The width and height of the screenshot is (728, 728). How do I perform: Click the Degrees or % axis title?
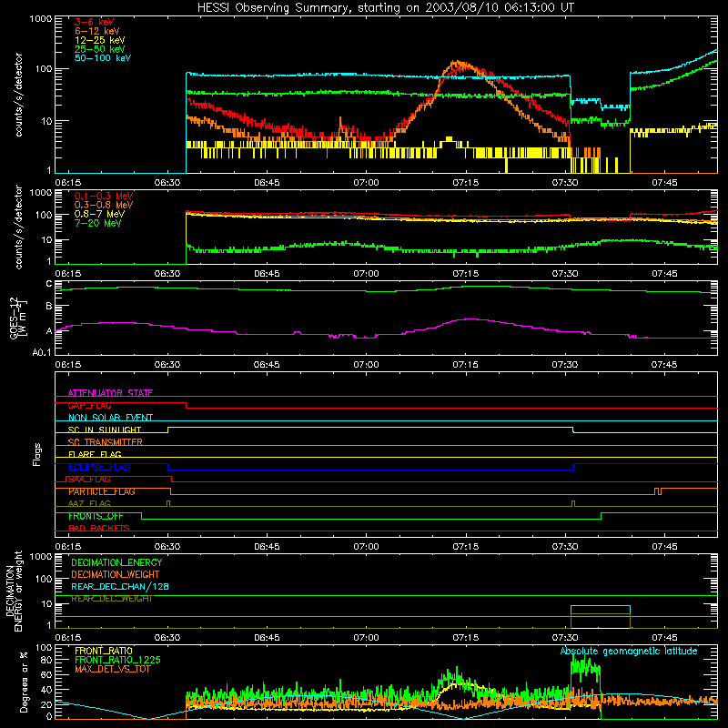pyautogui.click(x=24, y=682)
